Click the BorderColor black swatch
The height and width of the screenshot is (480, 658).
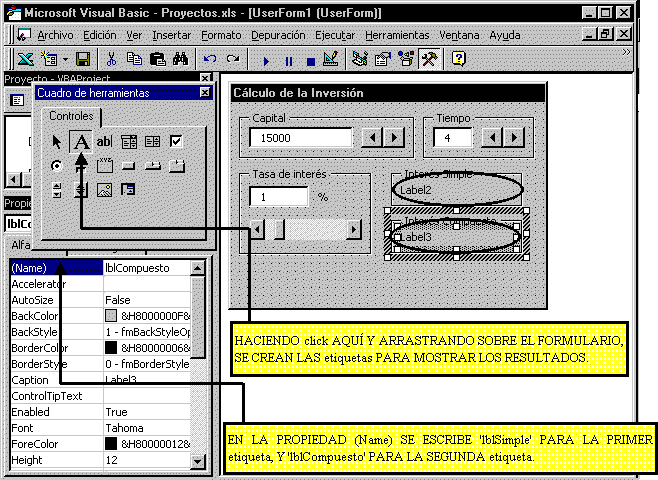(x=111, y=347)
